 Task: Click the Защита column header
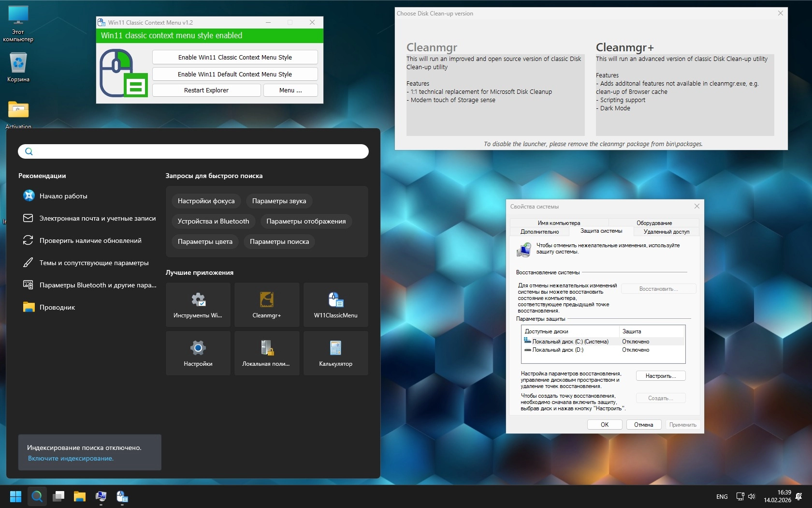point(652,331)
